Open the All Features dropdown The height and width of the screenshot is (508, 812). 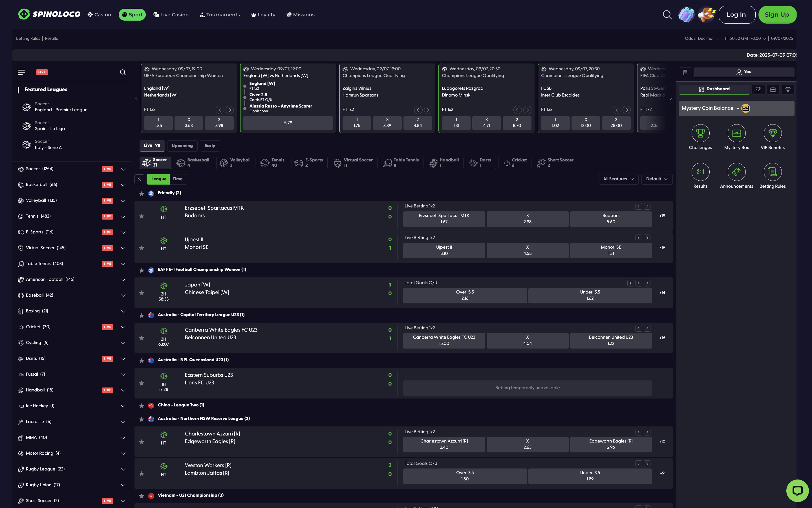point(618,179)
